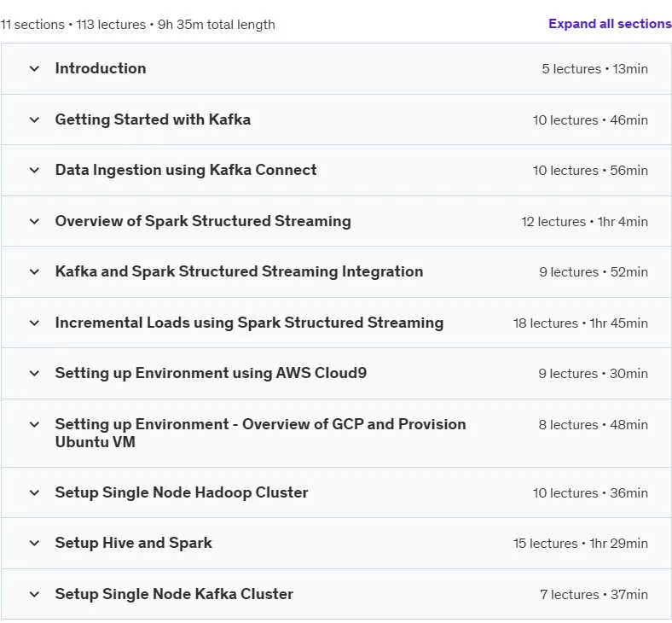Open Setup Single Node Hadoop Cluster title
The width and height of the screenshot is (672, 623).
pos(182,492)
